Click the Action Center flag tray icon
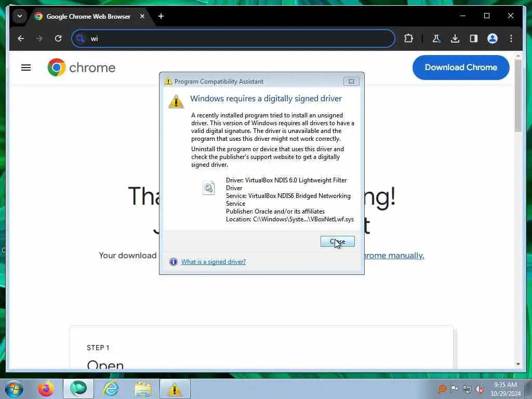Viewport: 532px width, 399px height. pyautogui.click(x=454, y=389)
